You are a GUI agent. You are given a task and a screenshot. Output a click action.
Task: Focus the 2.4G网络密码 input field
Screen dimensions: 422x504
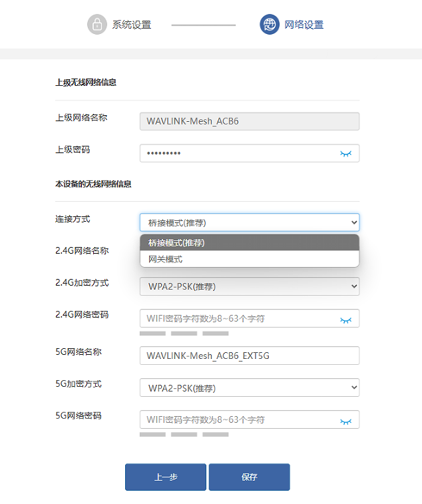coord(236,319)
